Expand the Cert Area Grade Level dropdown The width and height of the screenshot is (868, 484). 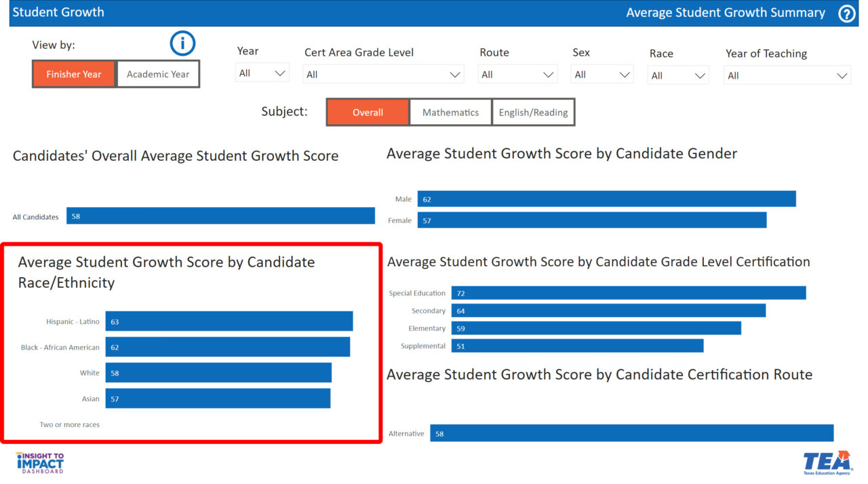click(383, 74)
